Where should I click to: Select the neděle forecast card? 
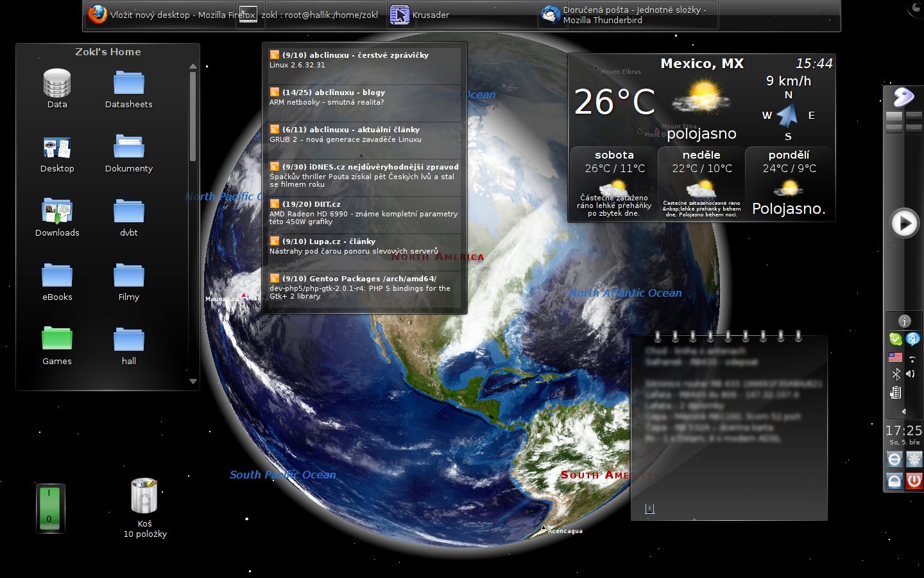701,183
